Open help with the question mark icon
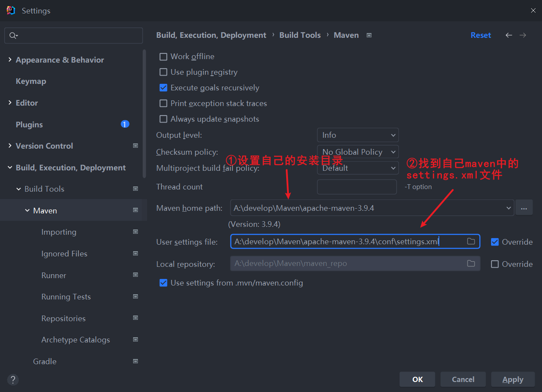Viewport: 542px width, 392px height. [13, 379]
